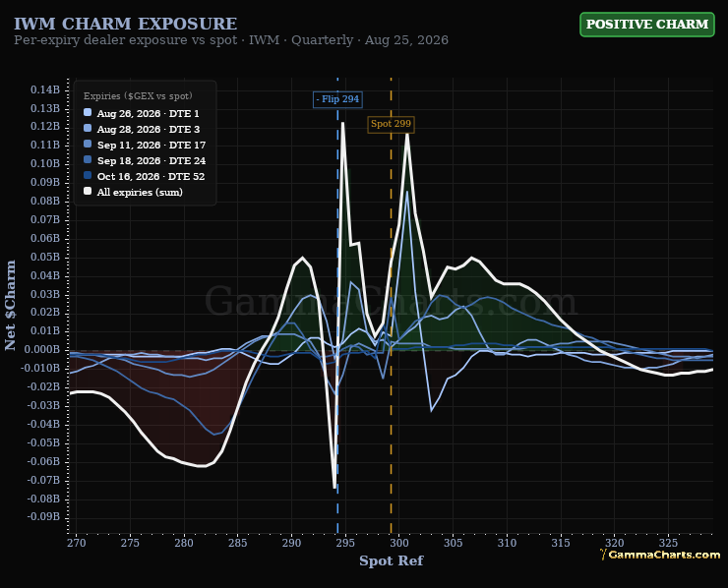Click the Oct 16, 2026 legend swatch
The image size is (728, 588).
click(88, 176)
